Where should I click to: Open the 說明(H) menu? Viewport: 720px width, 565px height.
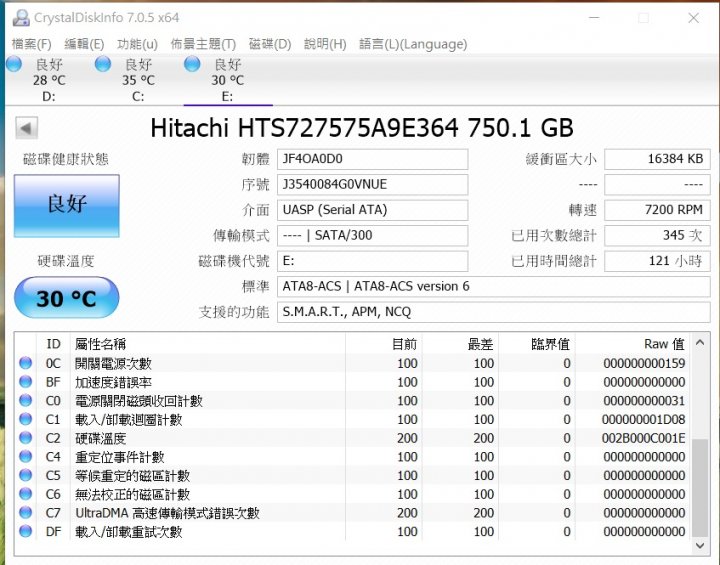point(325,44)
